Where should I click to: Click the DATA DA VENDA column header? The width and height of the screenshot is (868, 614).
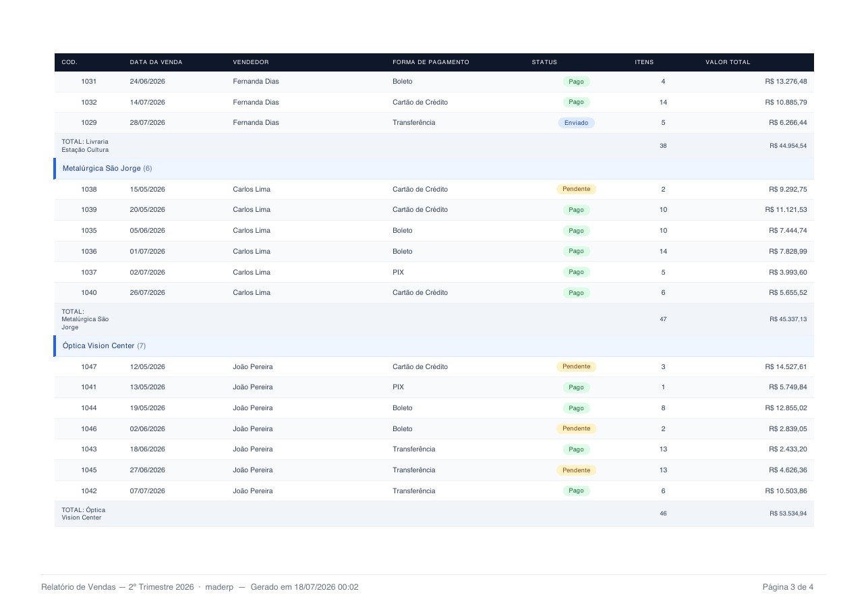coord(156,62)
